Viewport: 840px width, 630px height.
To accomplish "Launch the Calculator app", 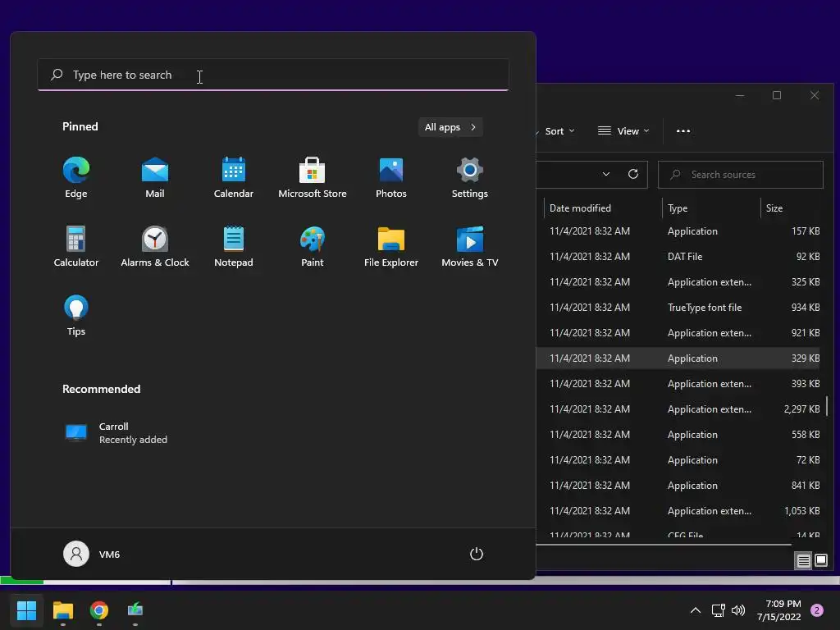I will pos(76,246).
